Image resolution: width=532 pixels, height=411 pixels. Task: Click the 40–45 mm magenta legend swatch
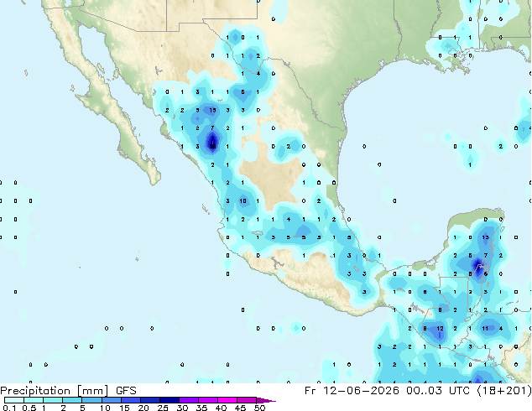point(227,400)
